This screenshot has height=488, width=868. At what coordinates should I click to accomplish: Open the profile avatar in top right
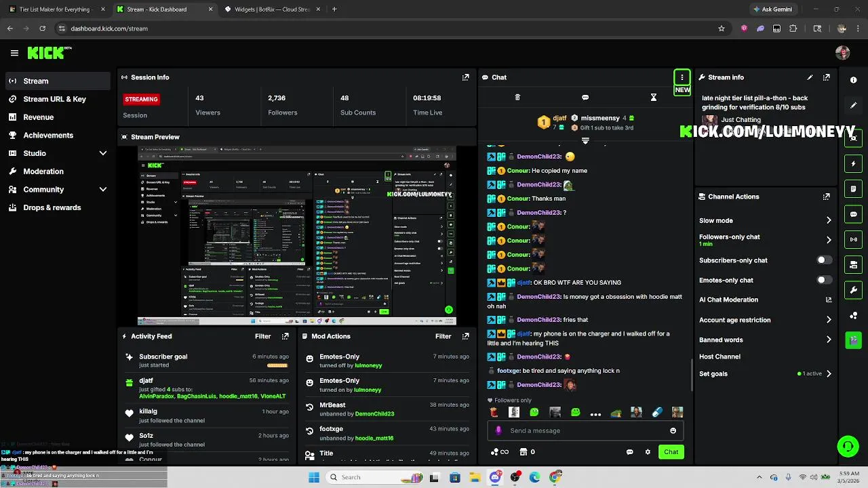(x=843, y=53)
